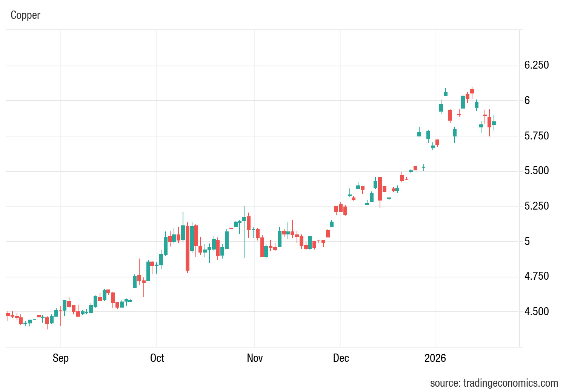This screenshot has width=566, height=392.
Task: Click the Copper chart title
Action: point(25,15)
